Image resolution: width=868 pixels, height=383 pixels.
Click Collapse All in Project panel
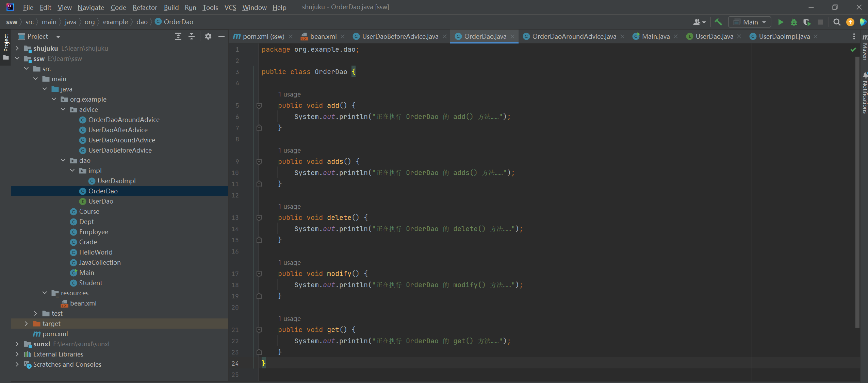point(192,36)
